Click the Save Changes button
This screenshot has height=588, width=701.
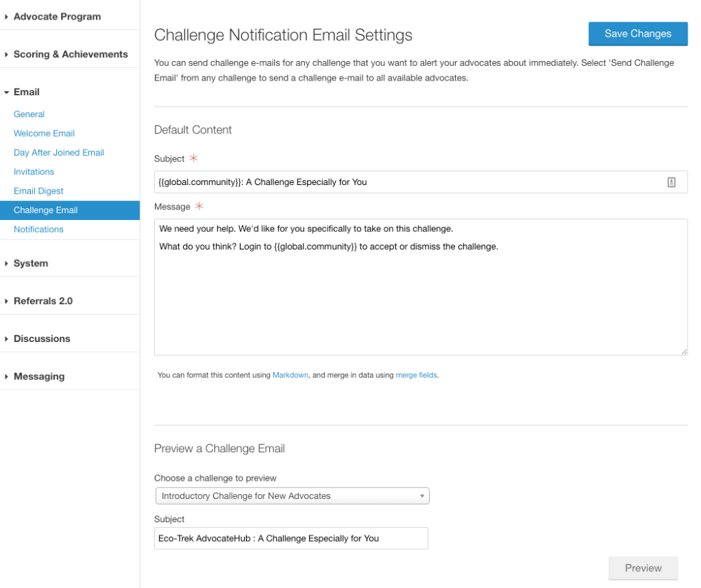[x=638, y=34]
